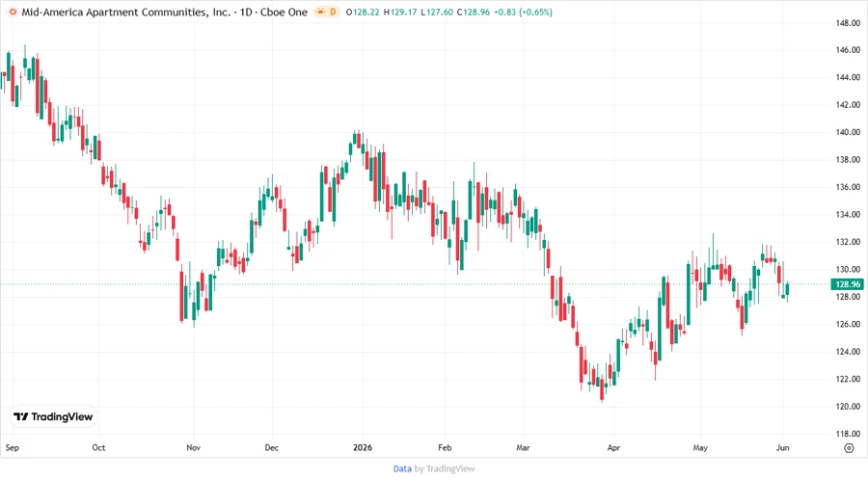Click the change value '+0.83 (+0.65%)'

(523, 13)
